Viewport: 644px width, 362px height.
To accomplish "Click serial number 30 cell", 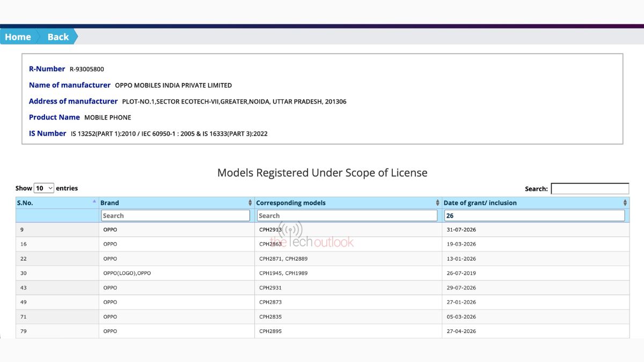I will coord(57,273).
